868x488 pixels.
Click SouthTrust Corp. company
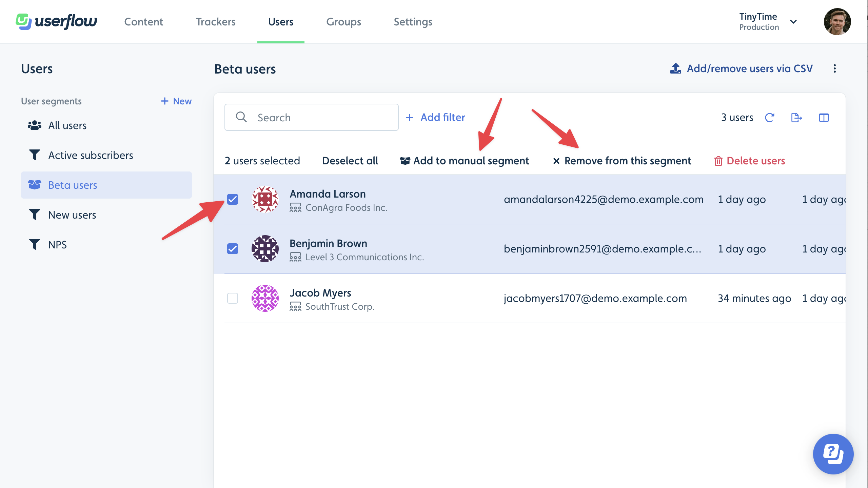[x=340, y=306]
